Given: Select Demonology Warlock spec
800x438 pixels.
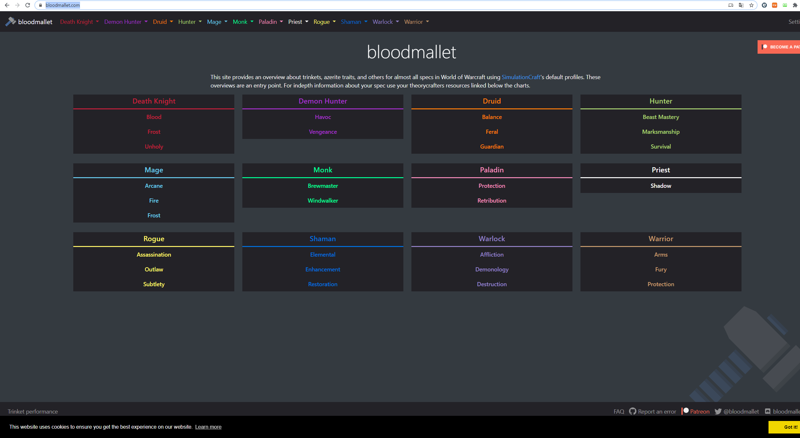Looking at the screenshot, I should (x=492, y=270).
